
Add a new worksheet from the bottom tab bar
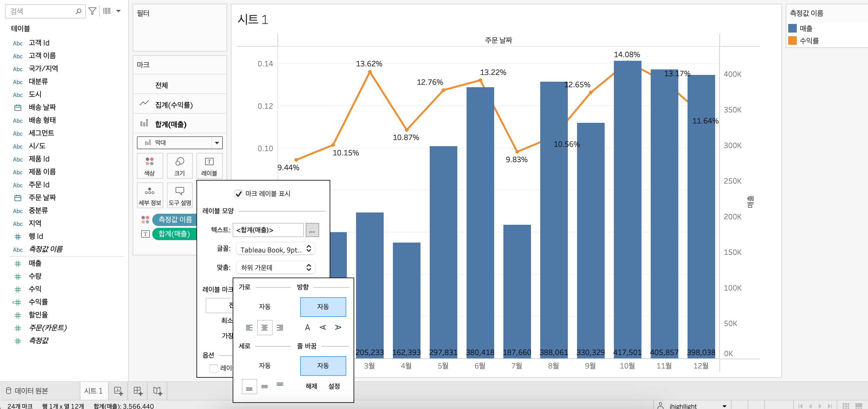pyautogui.click(x=118, y=391)
